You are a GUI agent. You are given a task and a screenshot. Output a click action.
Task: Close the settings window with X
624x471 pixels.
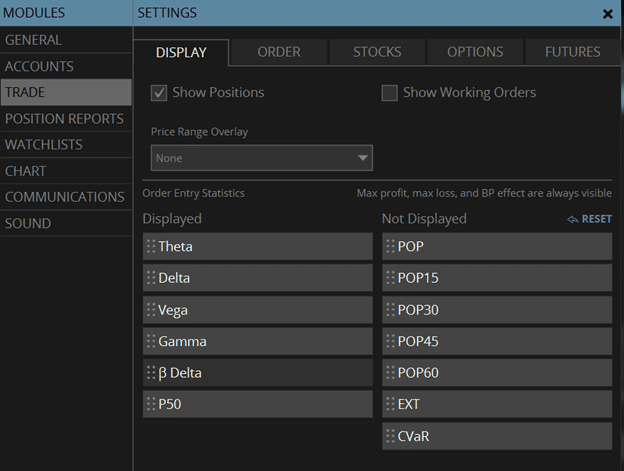[608, 14]
